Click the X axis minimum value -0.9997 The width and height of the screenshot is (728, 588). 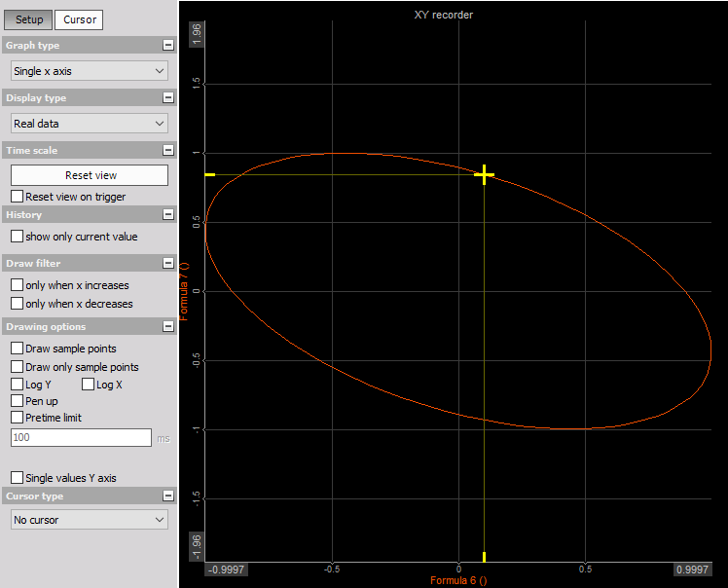tap(226, 570)
